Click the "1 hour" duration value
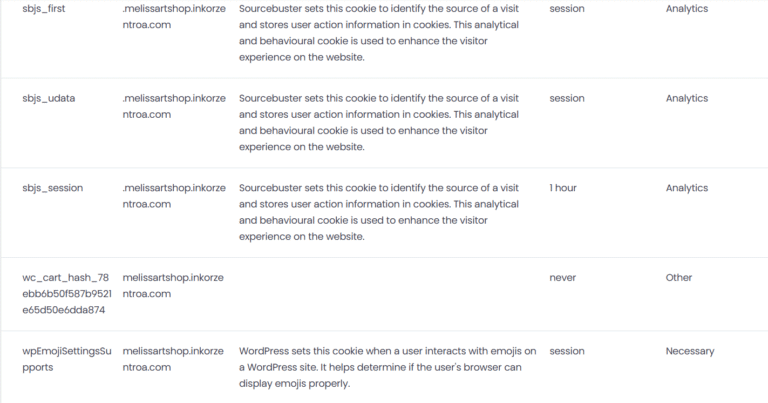The height and width of the screenshot is (403, 768). pos(563,188)
